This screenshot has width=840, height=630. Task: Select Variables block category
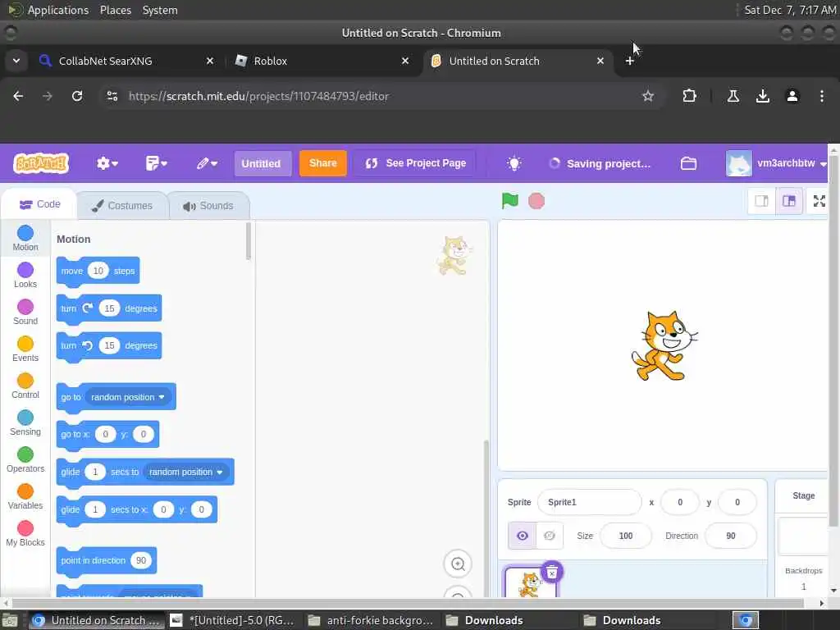[x=25, y=497]
